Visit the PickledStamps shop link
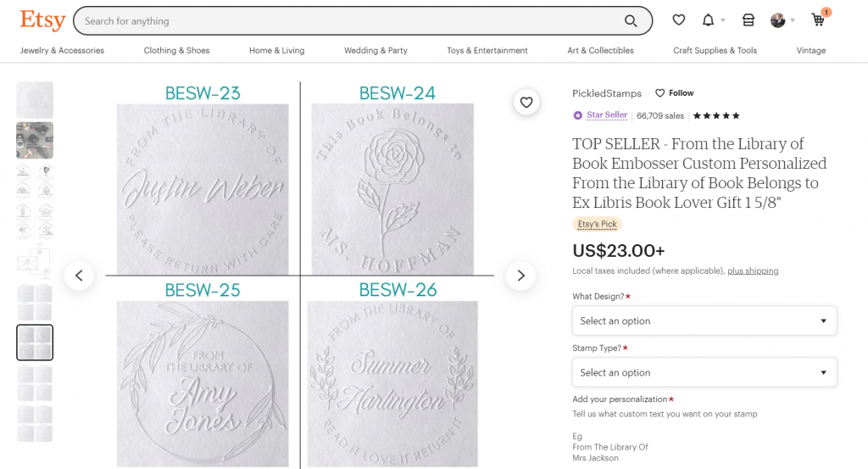 click(x=607, y=93)
